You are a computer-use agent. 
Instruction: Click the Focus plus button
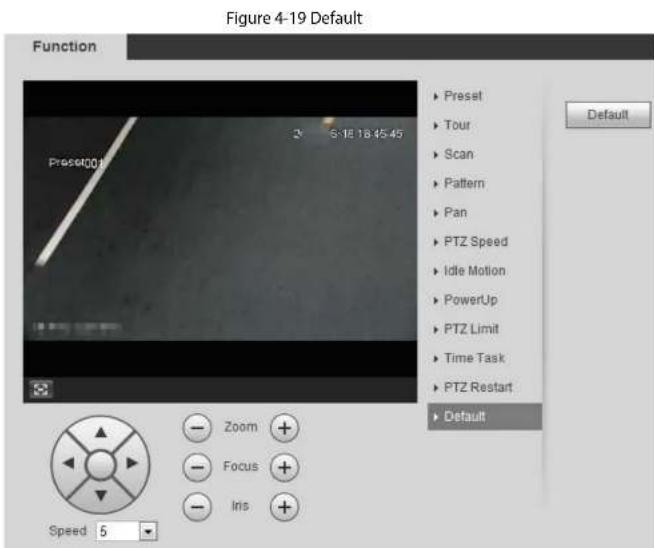point(284,467)
